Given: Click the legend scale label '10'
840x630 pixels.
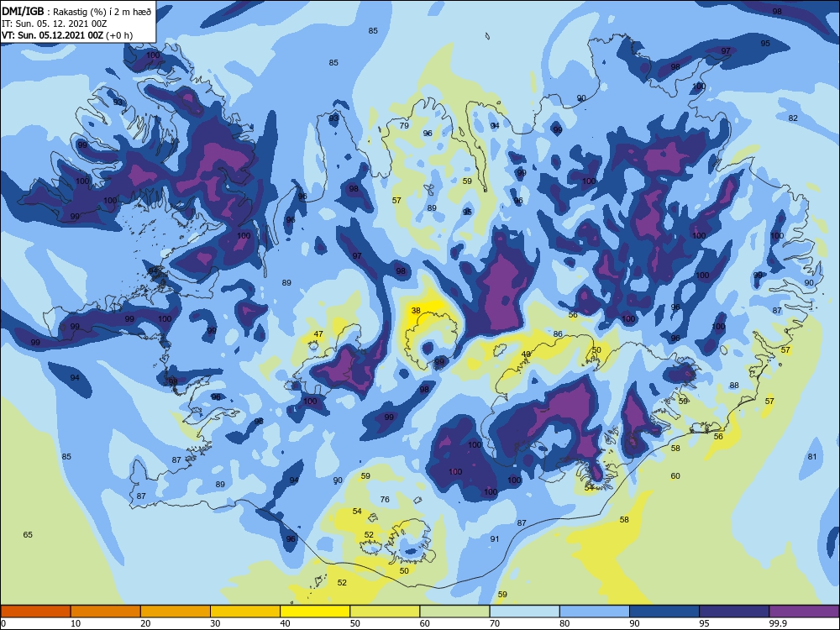Looking at the screenshot, I should [x=76, y=623].
